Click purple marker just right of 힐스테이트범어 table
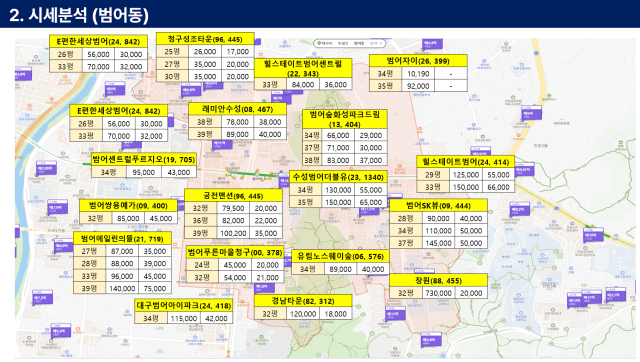Screen dimensions: 640x362 (524, 169)
